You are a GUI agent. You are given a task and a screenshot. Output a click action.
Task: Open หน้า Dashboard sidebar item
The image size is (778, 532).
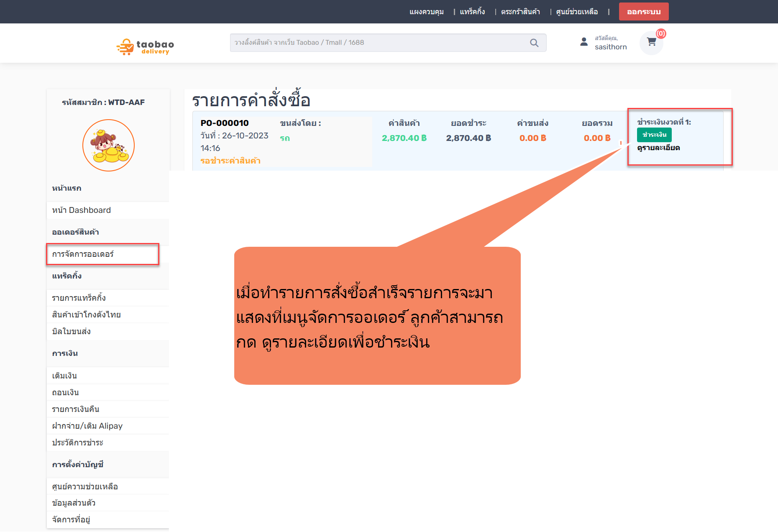[82, 210]
